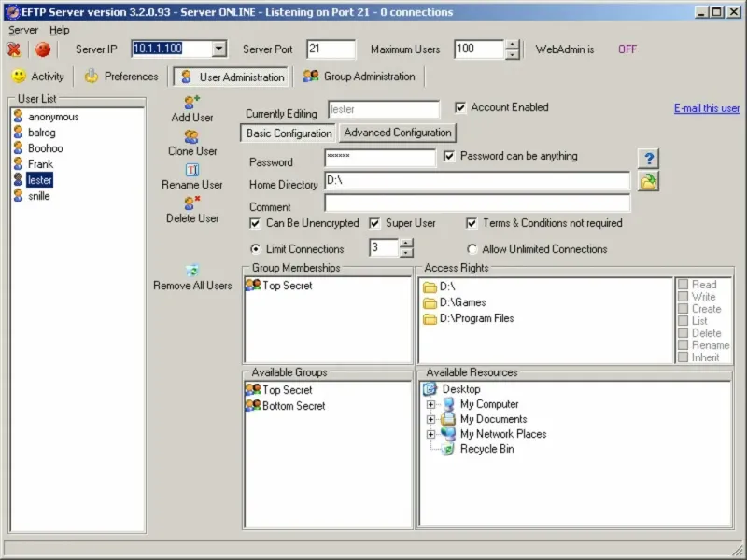Select the Limit Connections radio button
The height and width of the screenshot is (560, 747).
pyautogui.click(x=256, y=249)
